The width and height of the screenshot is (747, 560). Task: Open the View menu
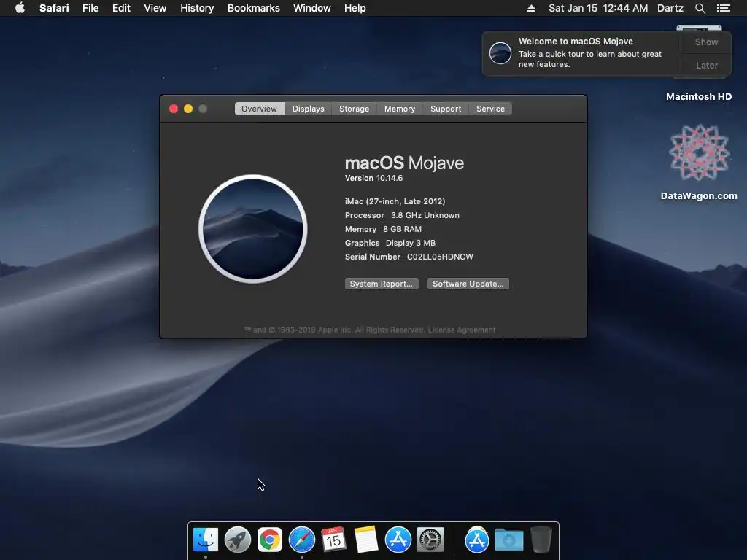point(155,8)
